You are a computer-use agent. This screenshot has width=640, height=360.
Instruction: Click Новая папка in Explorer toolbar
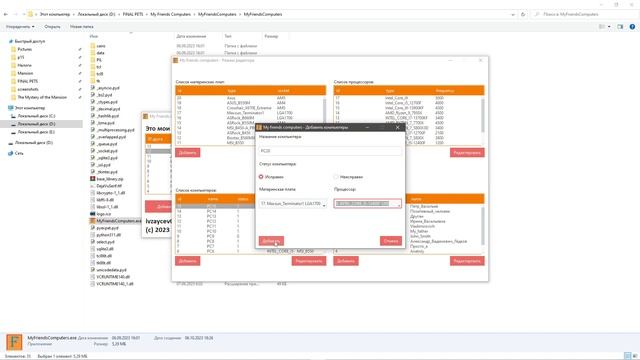(x=82, y=27)
